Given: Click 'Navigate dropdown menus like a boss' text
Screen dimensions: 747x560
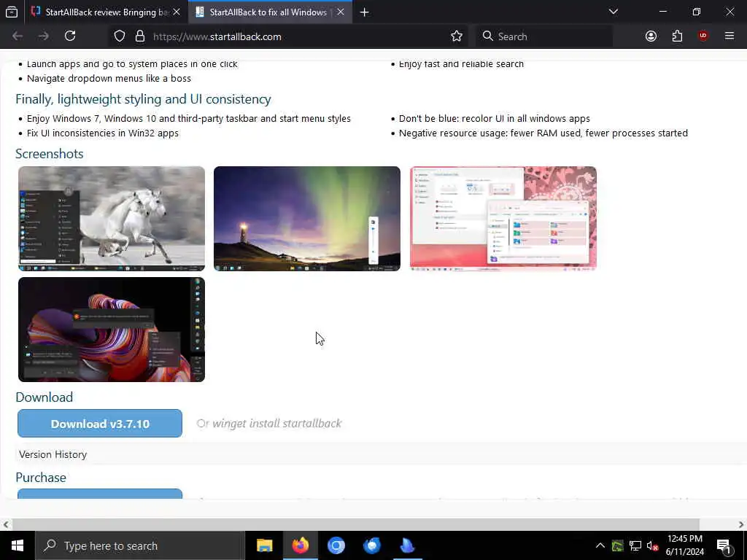Looking at the screenshot, I should [x=109, y=78].
